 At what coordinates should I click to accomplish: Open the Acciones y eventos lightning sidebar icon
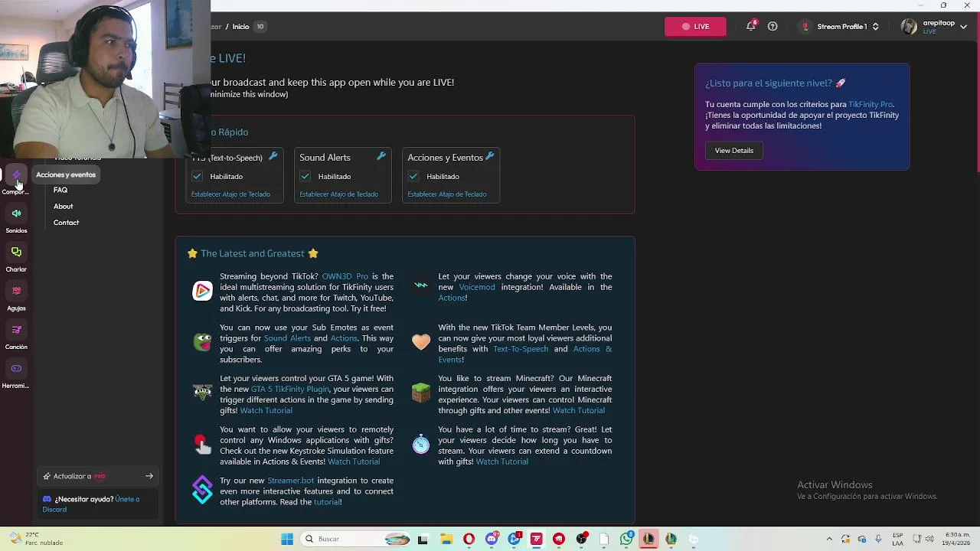16,175
